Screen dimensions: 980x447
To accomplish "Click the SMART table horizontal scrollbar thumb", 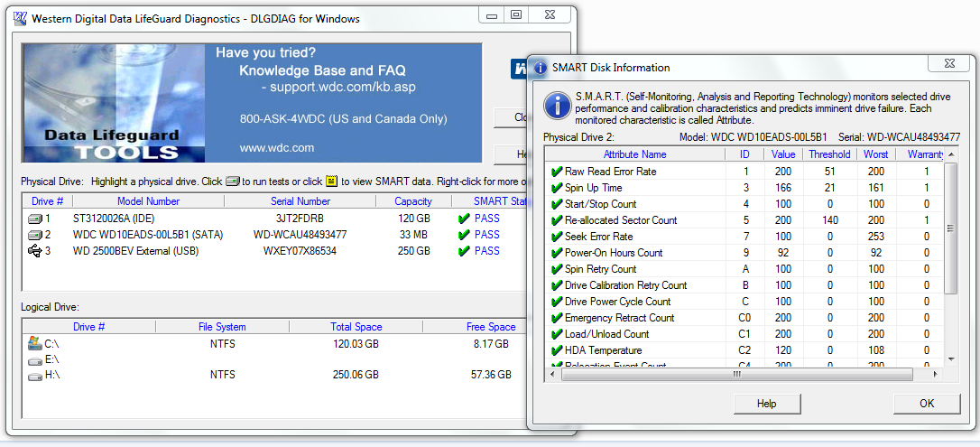I will click(737, 374).
